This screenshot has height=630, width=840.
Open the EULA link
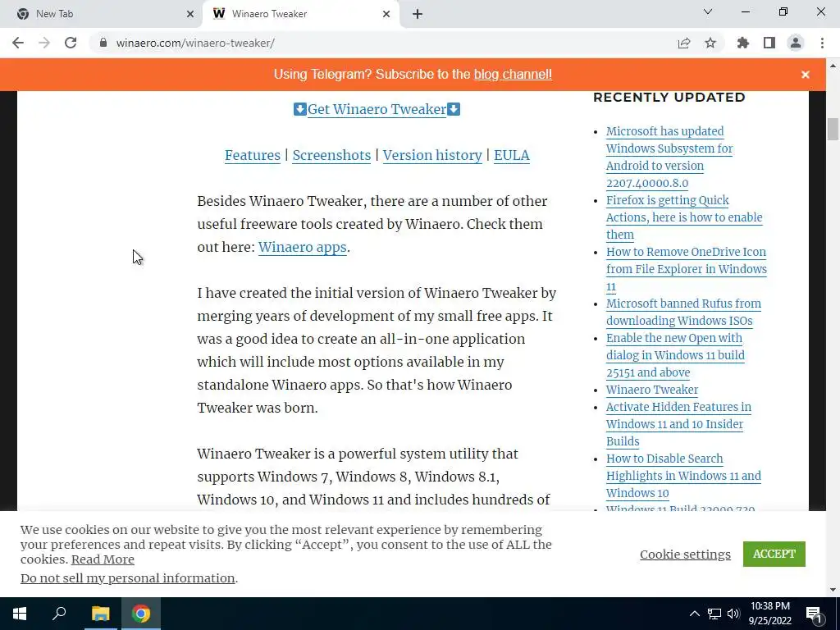[x=512, y=155]
